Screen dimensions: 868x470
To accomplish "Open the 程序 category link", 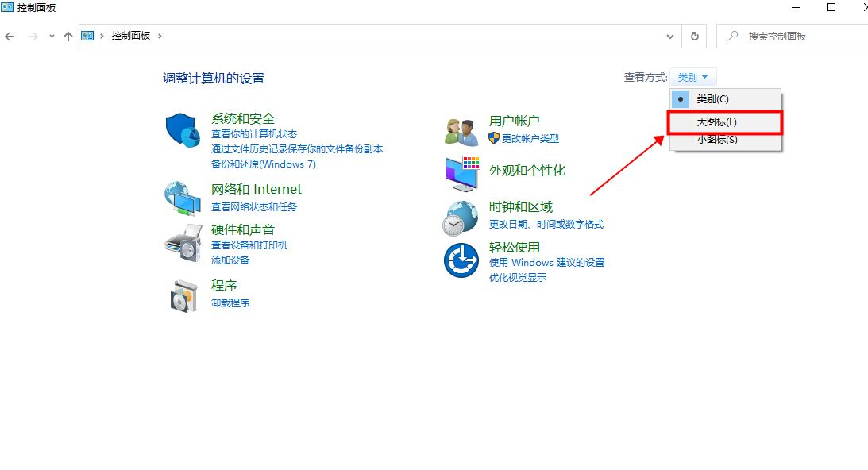I will (x=224, y=286).
